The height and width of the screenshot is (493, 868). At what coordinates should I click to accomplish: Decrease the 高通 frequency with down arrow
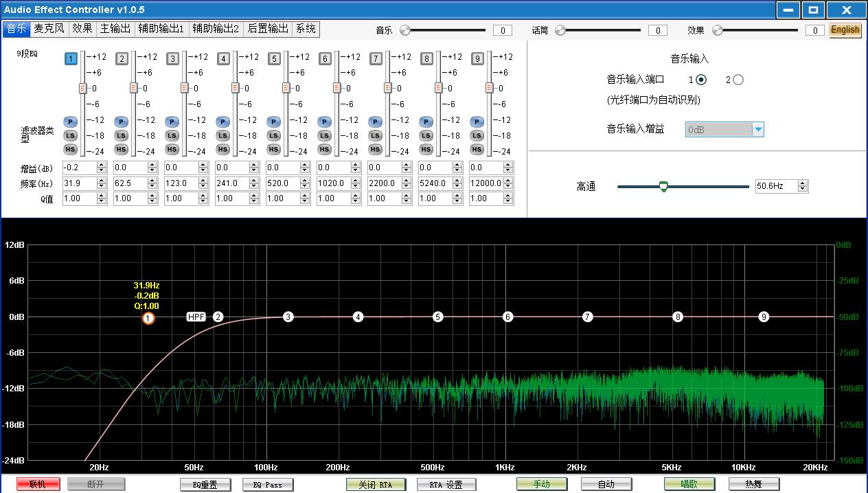click(x=803, y=189)
